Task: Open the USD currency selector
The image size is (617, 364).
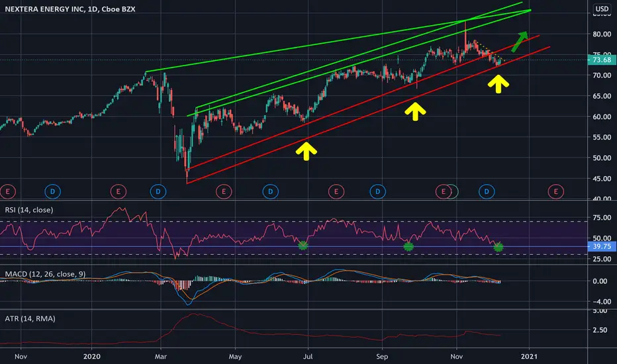Action: pyautogui.click(x=602, y=9)
